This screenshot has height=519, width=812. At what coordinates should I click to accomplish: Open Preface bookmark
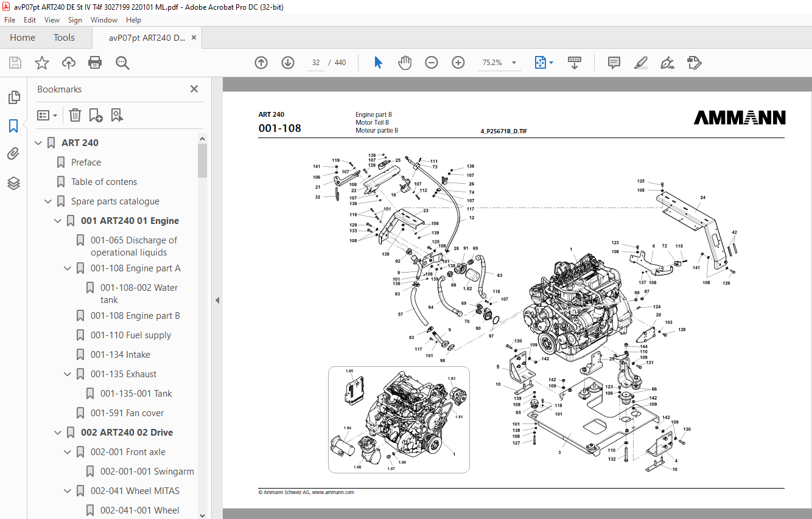(86, 162)
